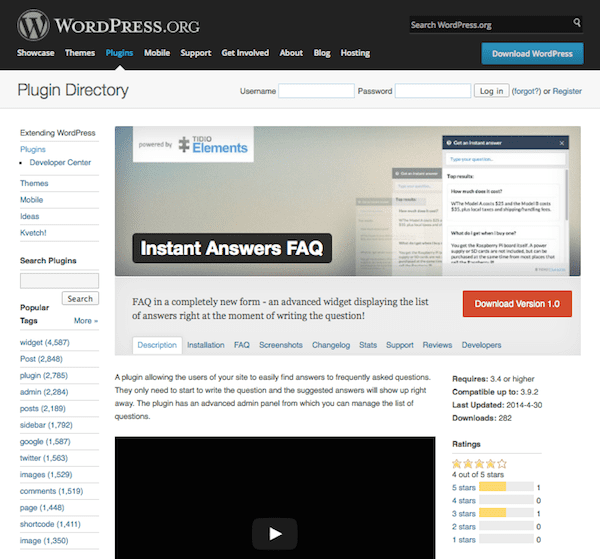Open the Hosting menu item
600x559 pixels.
(x=355, y=53)
